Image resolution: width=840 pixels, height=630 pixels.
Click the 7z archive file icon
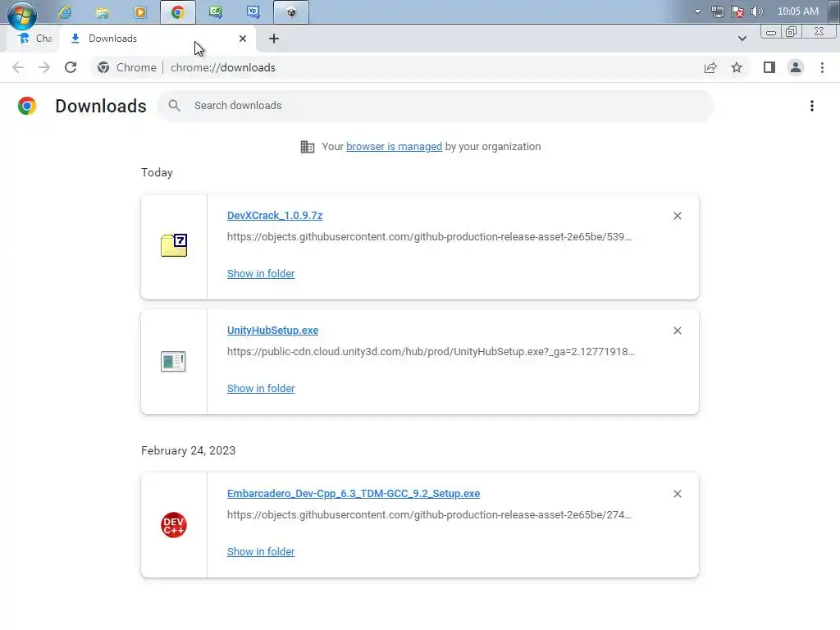(x=174, y=245)
